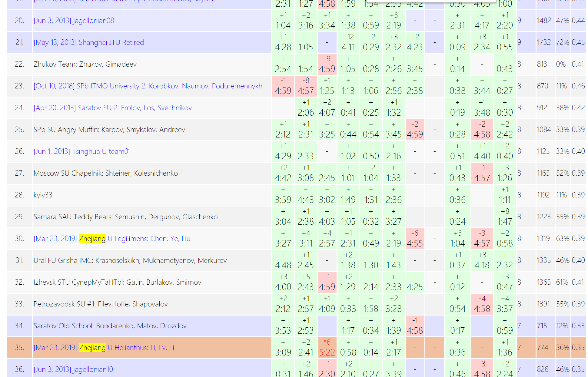
Task: Click the *6 5:22 cell in Helianthus row
Action: coord(327,348)
